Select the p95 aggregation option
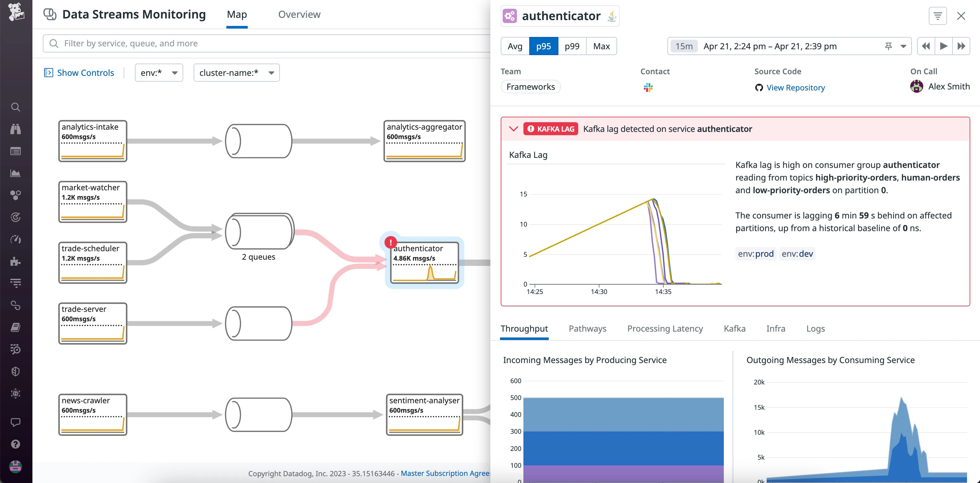 pyautogui.click(x=544, y=46)
